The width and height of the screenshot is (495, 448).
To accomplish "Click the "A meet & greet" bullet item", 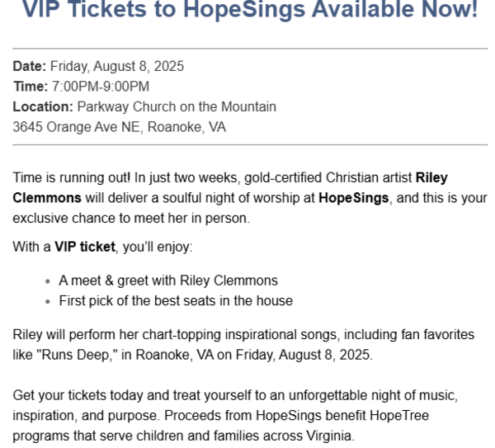I will click(168, 281).
